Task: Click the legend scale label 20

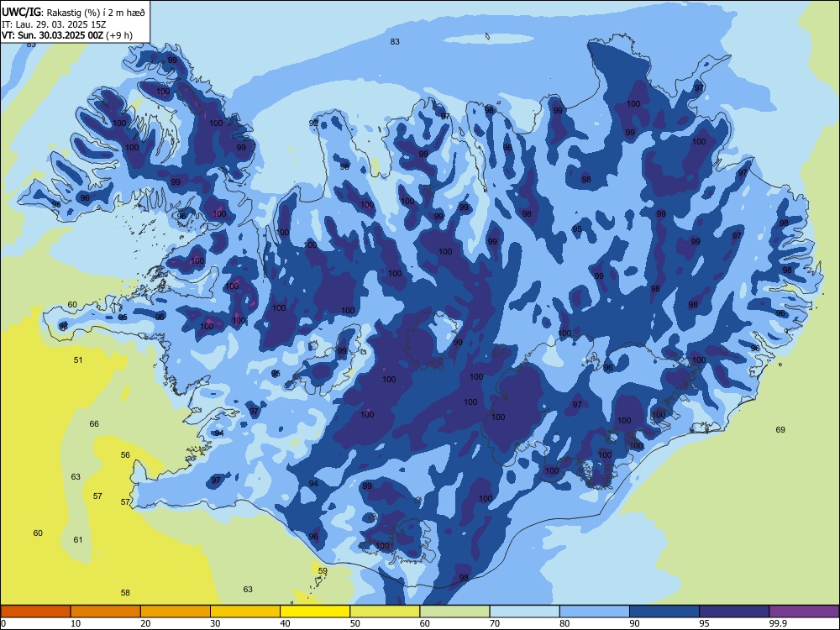Action: (x=145, y=623)
